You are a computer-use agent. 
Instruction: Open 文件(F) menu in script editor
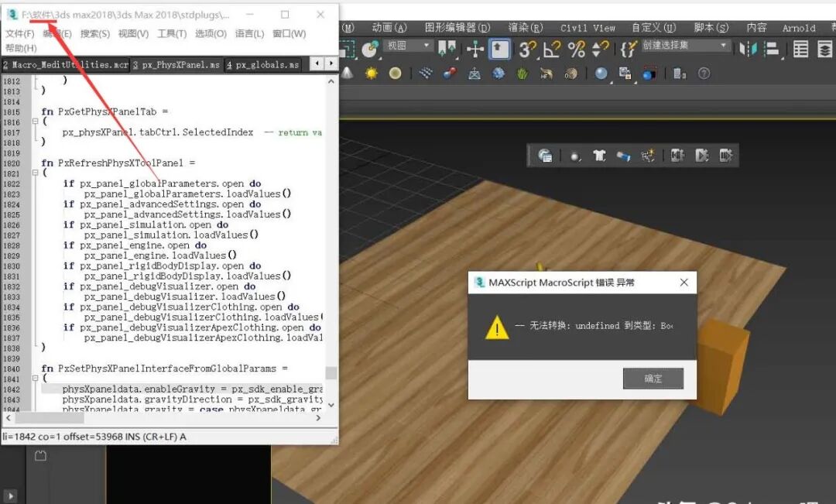19,33
